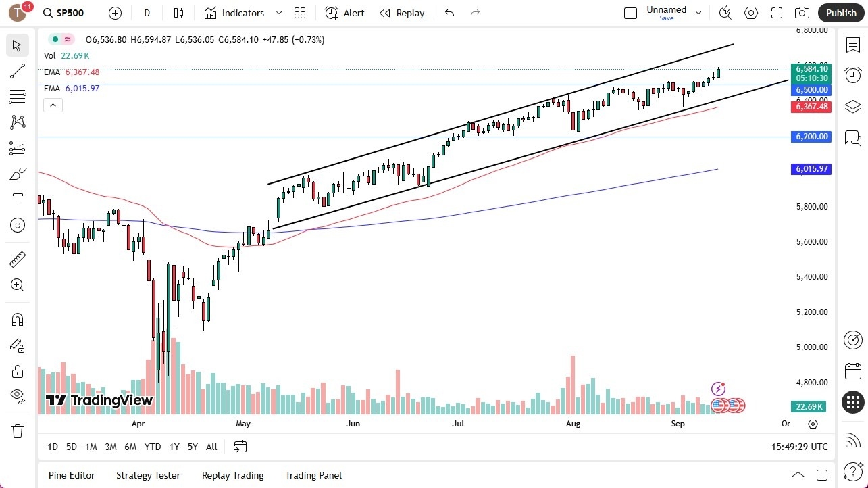Select the Text drawing tool
Viewport: 868px width, 488px height.
[17, 199]
